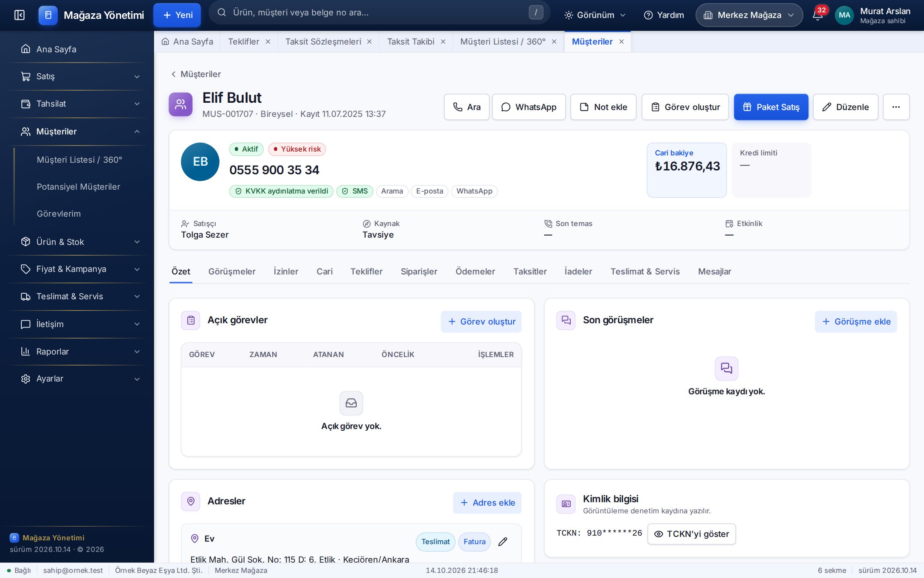This screenshot has width=924, height=578.
Task: Open the Potansiyel Müşteriler sidebar item
Action: coord(78,187)
